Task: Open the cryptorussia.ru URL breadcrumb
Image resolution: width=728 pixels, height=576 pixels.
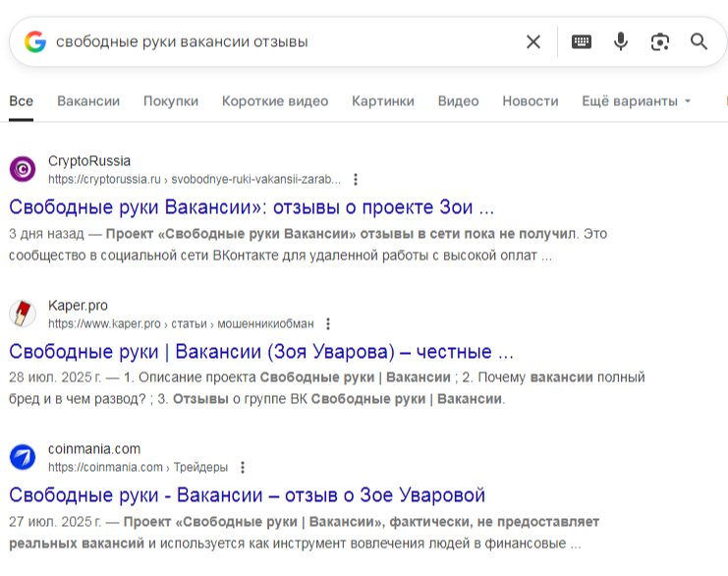Action: pyautogui.click(x=195, y=179)
